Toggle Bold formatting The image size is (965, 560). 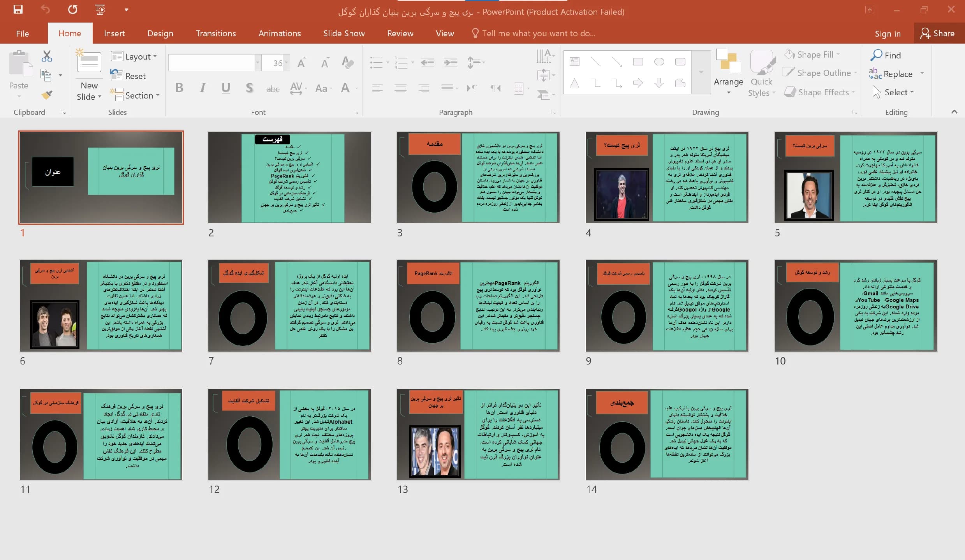point(179,88)
